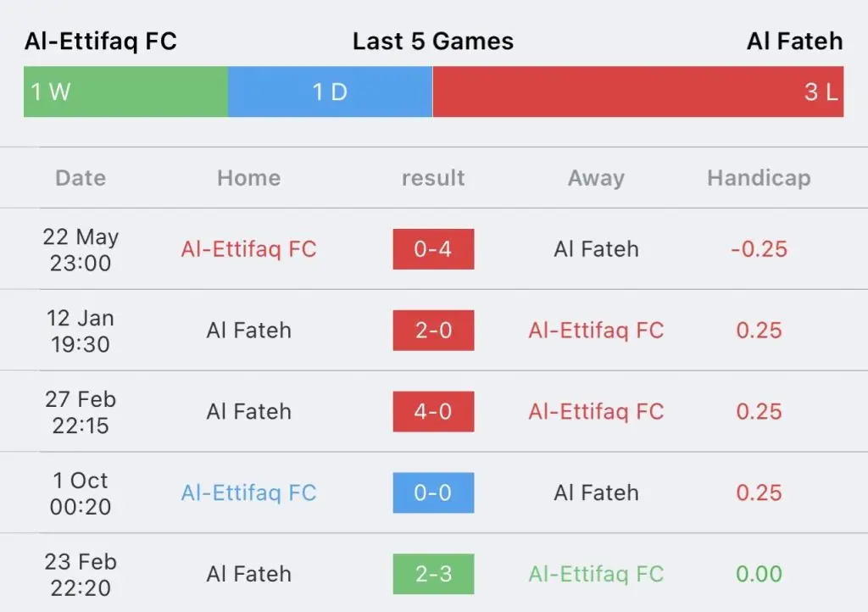This screenshot has height=612, width=868.
Task: Click the -0.25 handicap value
Action: pyautogui.click(x=759, y=249)
